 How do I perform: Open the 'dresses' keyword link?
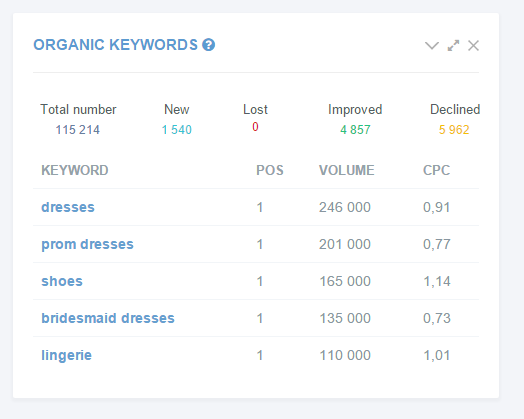[68, 207]
